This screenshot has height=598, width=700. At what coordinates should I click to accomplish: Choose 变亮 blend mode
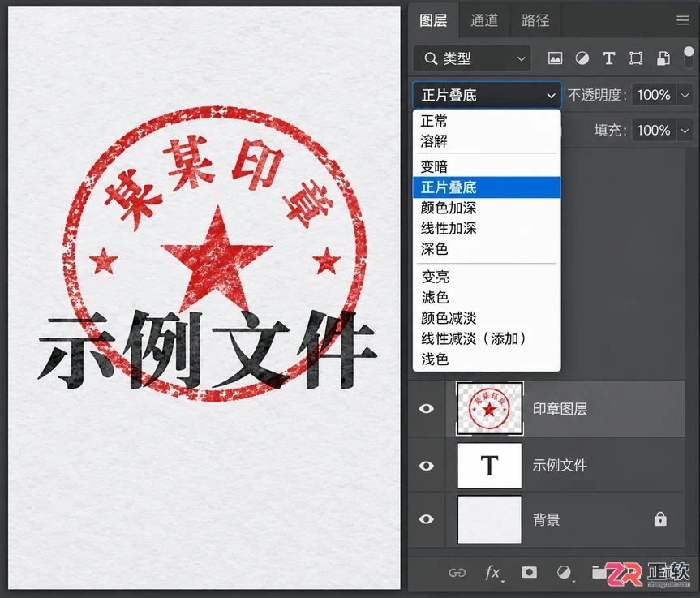[487, 277]
